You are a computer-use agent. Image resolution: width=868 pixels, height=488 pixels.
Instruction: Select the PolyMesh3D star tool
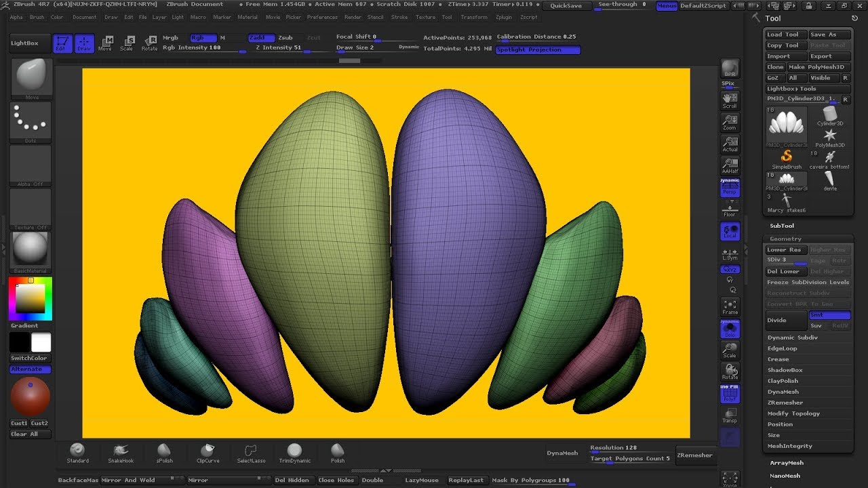point(830,138)
